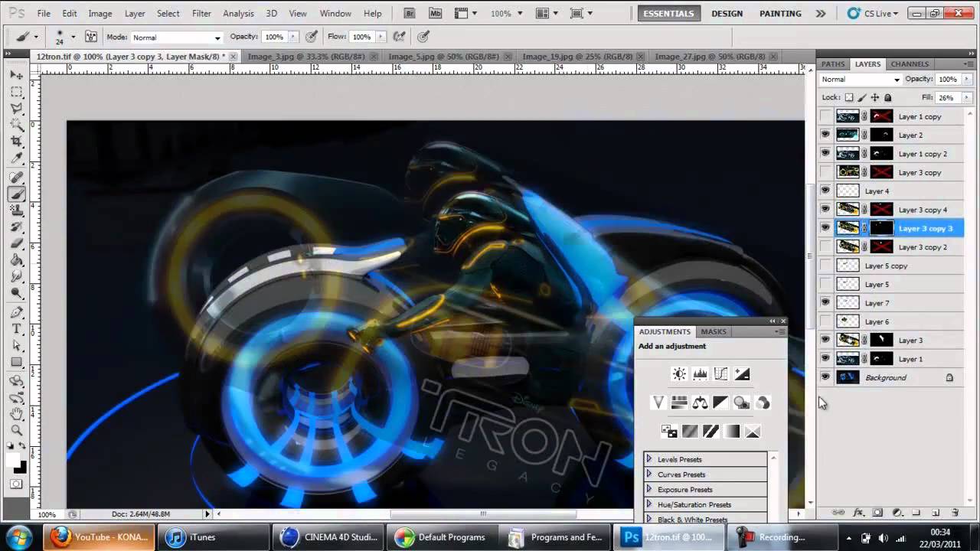Click foreground color swatch
The width and height of the screenshot is (980, 551).
coord(13,460)
